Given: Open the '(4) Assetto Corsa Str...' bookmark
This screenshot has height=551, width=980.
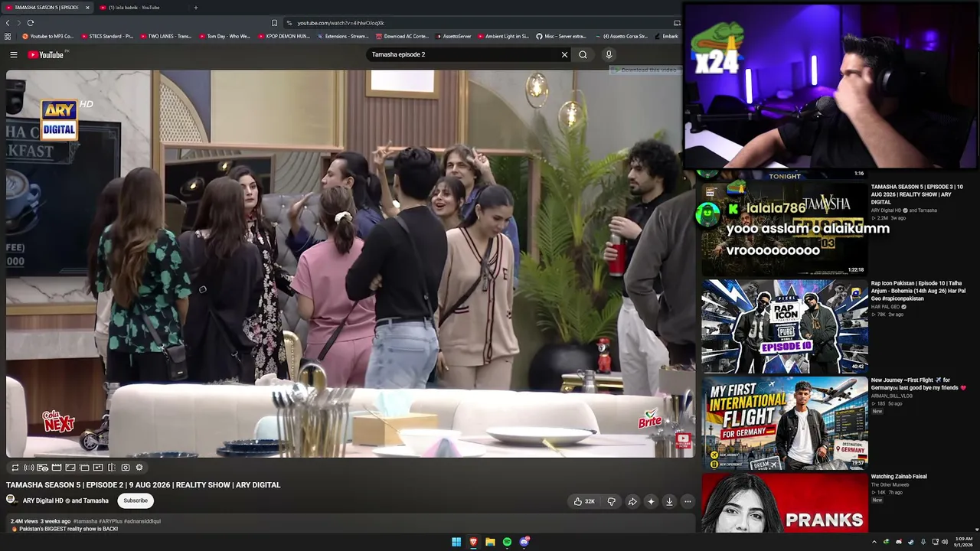Looking at the screenshot, I should [620, 36].
